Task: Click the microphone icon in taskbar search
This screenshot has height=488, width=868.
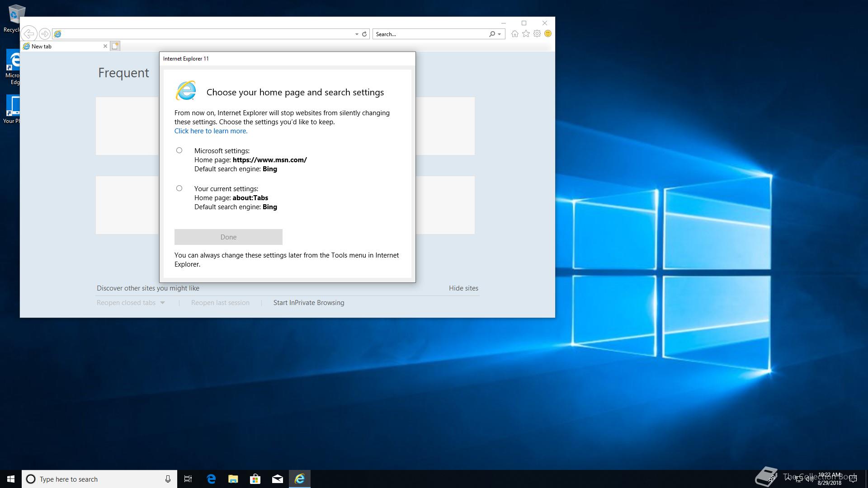Action: 168,479
